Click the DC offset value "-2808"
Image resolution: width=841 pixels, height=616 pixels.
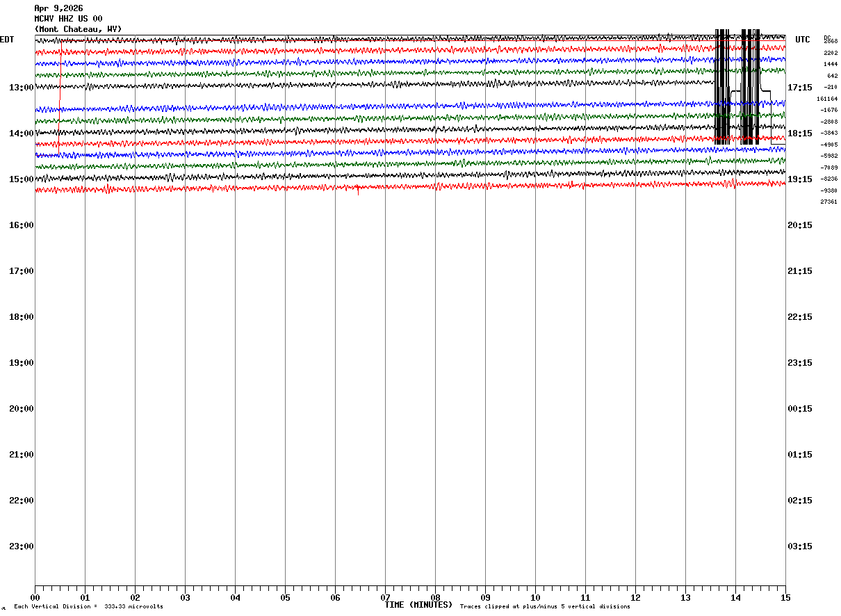[829, 122]
